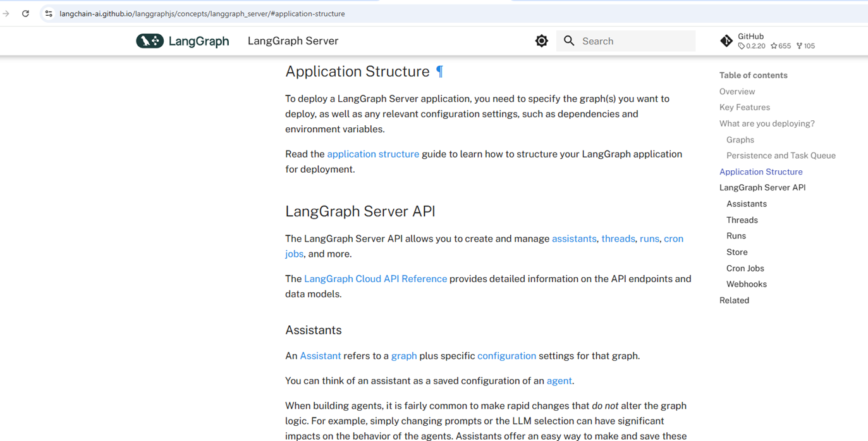Click the Assistants section heading

point(314,330)
